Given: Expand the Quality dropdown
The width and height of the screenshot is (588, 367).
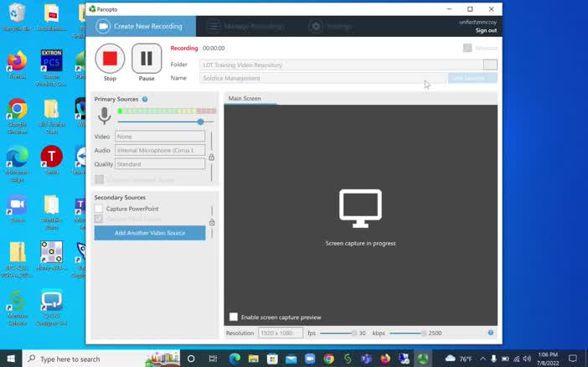Looking at the screenshot, I should click(160, 164).
